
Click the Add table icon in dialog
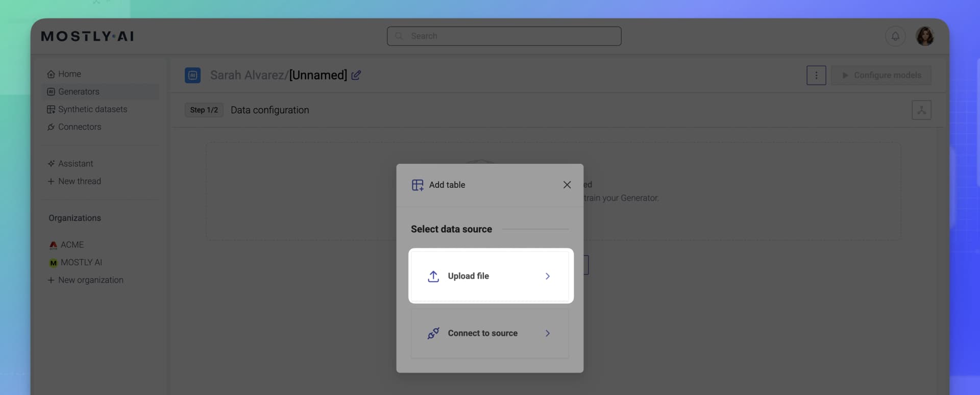coord(418,185)
